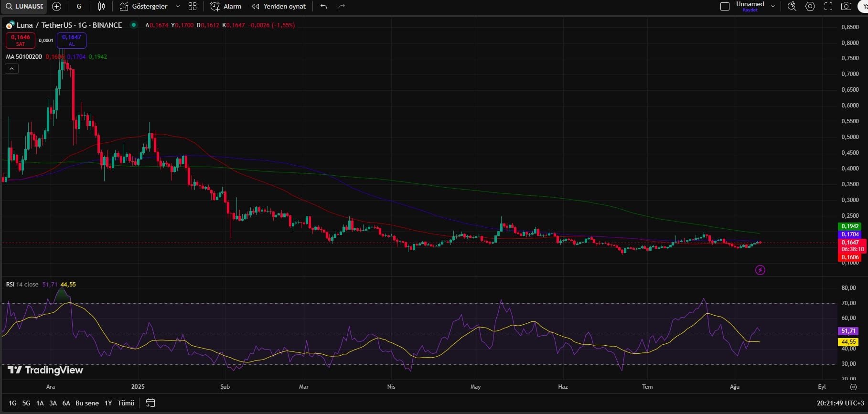Start bar replay with Yeniden oynat
Image resolution: width=868 pixels, height=414 pixels.
point(279,6)
